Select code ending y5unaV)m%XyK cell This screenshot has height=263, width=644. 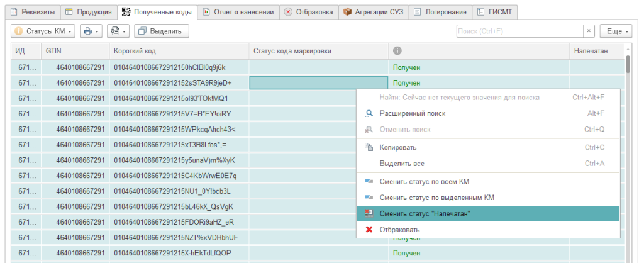click(179, 160)
